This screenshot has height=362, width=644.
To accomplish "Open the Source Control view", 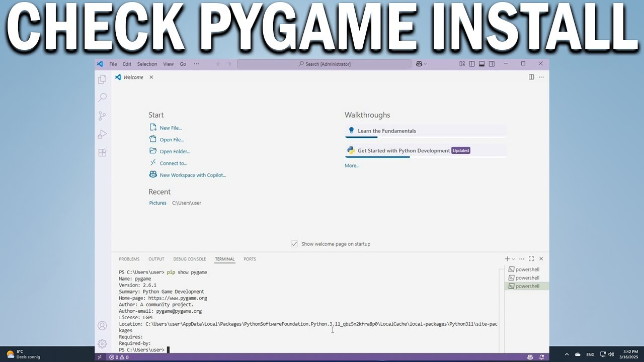I will coord(102,116).
